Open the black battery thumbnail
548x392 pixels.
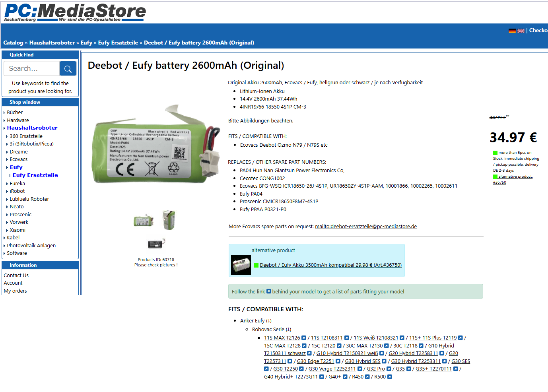coord(156,243)
